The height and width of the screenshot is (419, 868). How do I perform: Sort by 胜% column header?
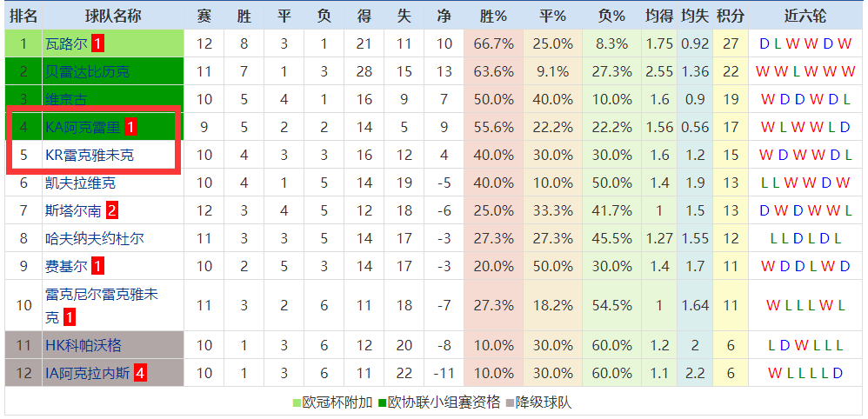493,16
